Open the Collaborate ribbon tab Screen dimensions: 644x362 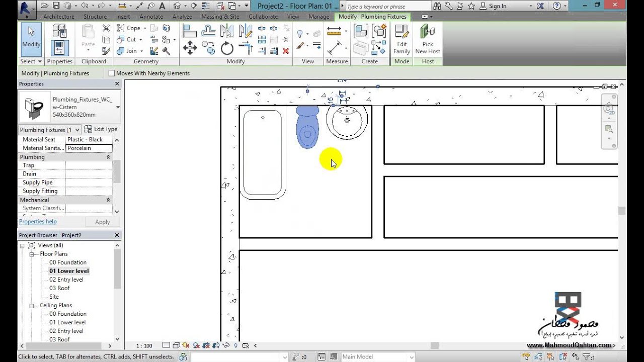click(x=263, y=17)
